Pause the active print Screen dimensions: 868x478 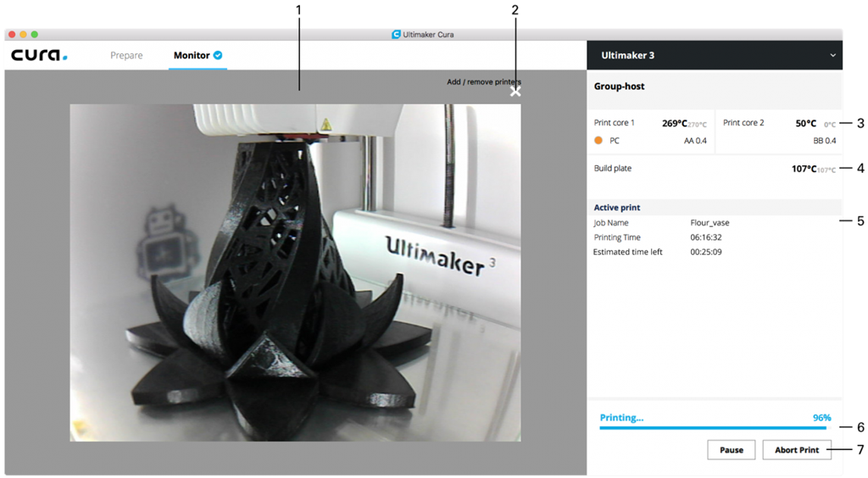732,450
